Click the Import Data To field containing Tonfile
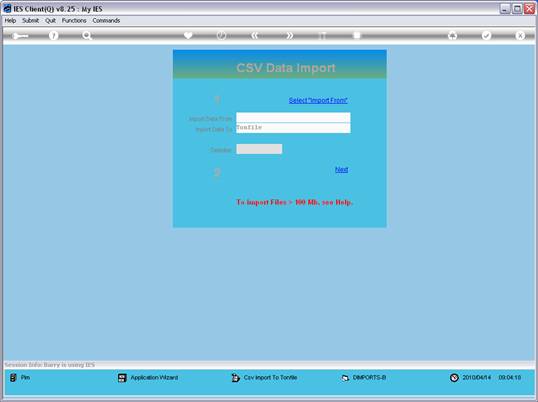This screenshot has height=402, width=538. click(x=293, y=128)
